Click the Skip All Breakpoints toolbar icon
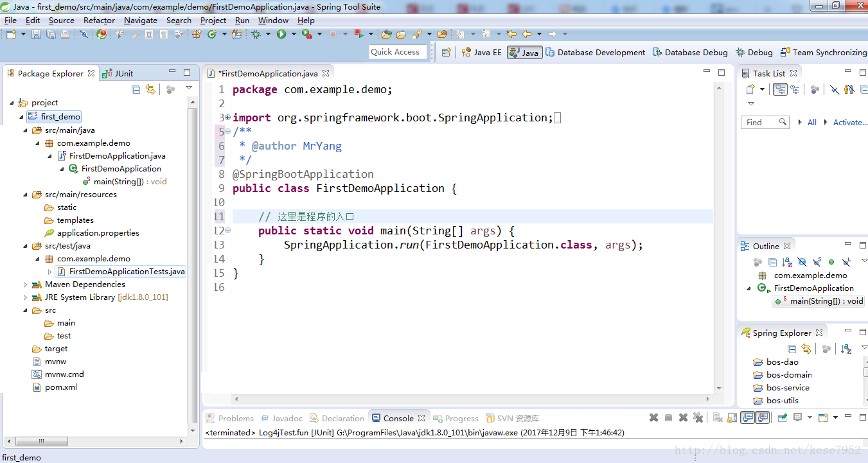Viewport: 868px width, 463px height. (84, 34)
